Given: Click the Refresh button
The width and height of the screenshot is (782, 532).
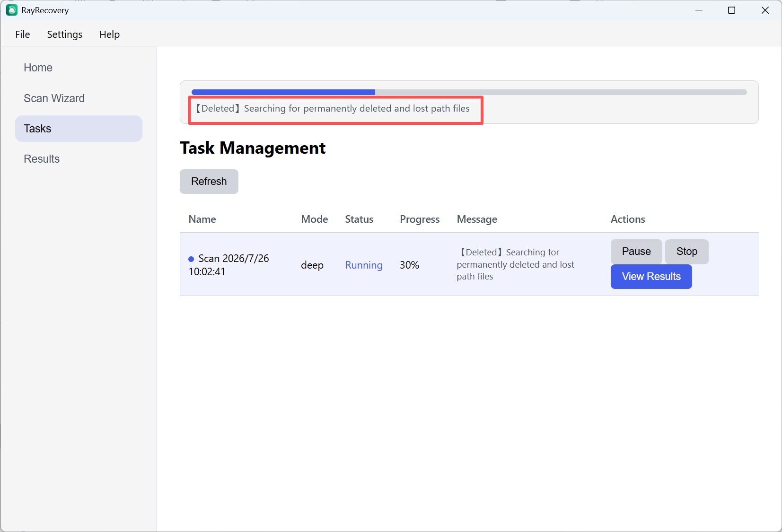Looking at the screenshot, I should pos(209,182).
